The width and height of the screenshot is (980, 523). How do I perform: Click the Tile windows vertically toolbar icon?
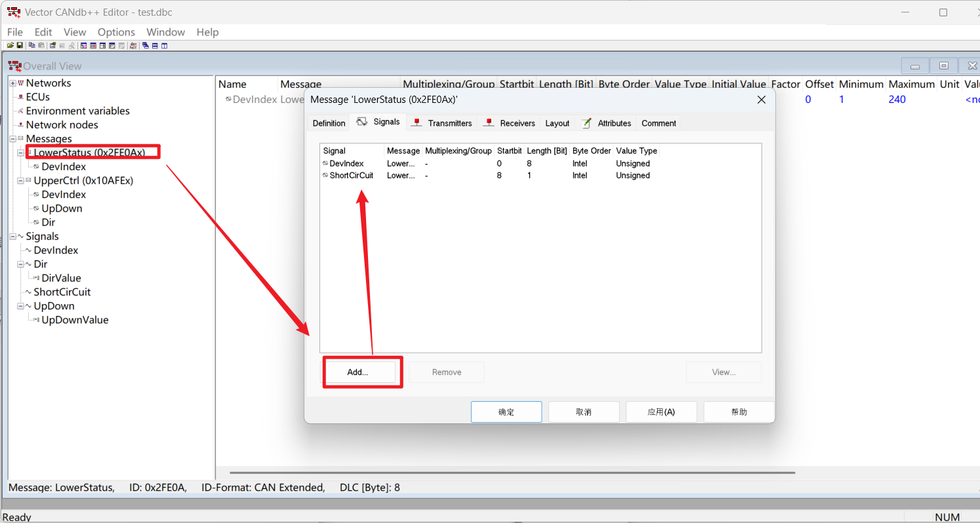click(x=164, y=45)
